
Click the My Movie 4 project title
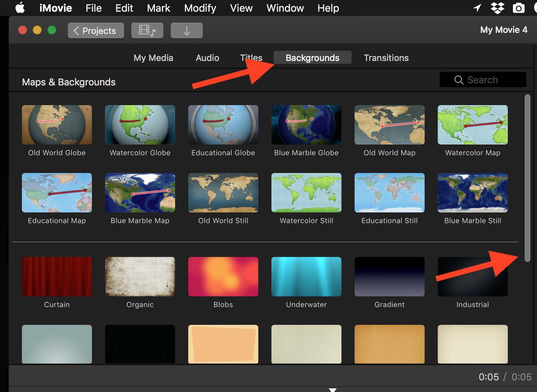[x=504, y=30]
